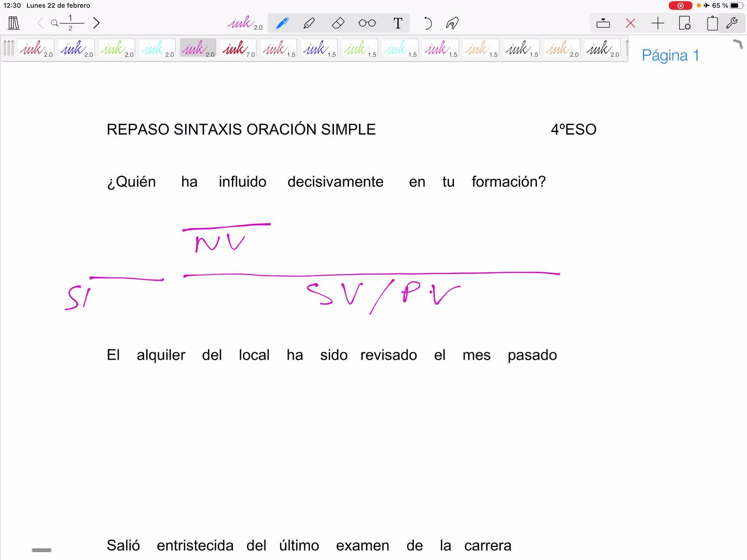
Task: Select the eraser tool
Action: point(338,23)
